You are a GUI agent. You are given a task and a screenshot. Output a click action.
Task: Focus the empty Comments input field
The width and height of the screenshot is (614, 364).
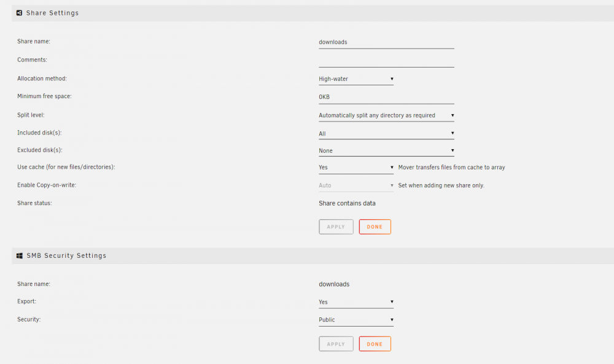pos(386,61)
